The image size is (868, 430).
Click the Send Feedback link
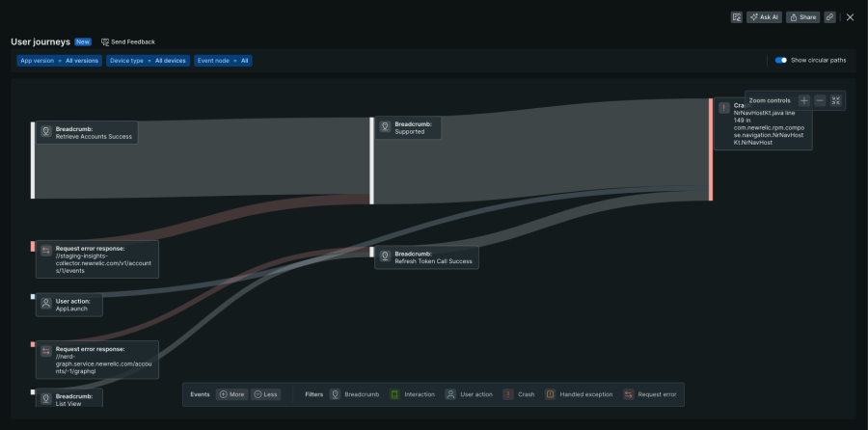pos(127,42)
